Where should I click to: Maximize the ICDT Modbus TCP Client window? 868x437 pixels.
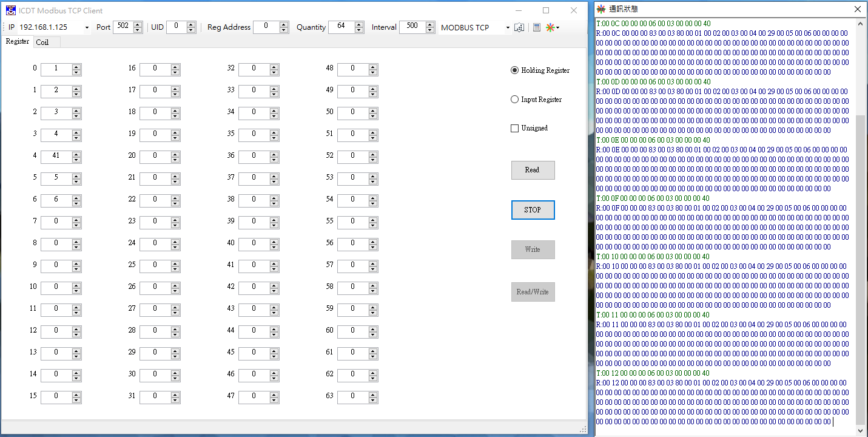click(x=546, y=10)
